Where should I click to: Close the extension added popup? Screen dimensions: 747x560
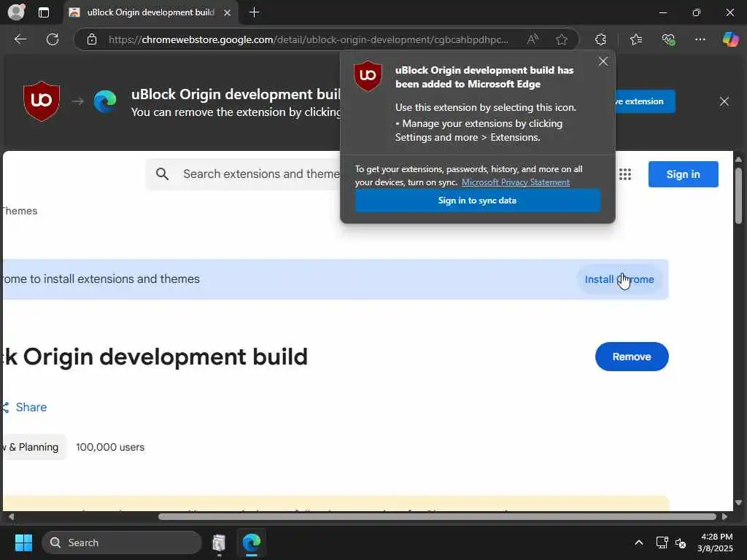603,61
